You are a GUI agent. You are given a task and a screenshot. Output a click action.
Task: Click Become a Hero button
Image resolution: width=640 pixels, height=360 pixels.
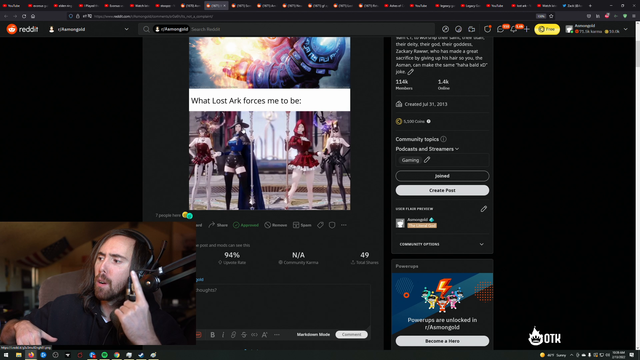pos(442,341)
